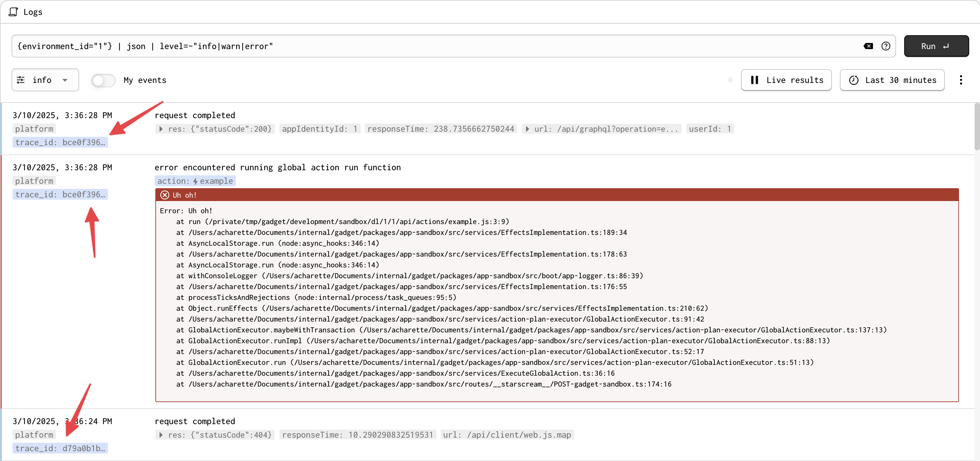Click 'request completed' message of 404 entry
The image size is (980, 461).
pos(195,421)
